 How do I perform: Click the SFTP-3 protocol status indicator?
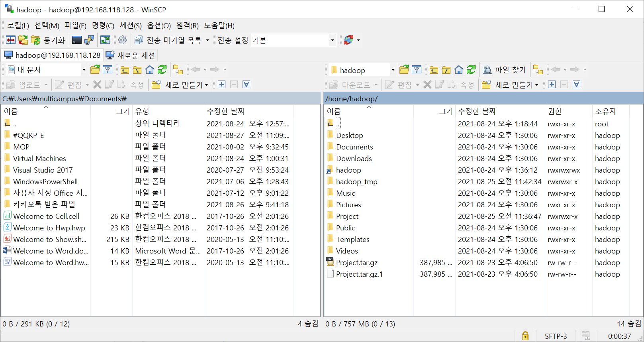pyautogui.click(x=556, y=336)
